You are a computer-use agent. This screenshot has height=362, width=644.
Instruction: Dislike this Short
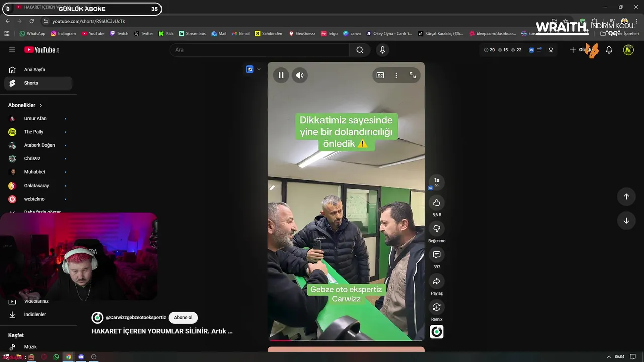click(x=437, y=229)
